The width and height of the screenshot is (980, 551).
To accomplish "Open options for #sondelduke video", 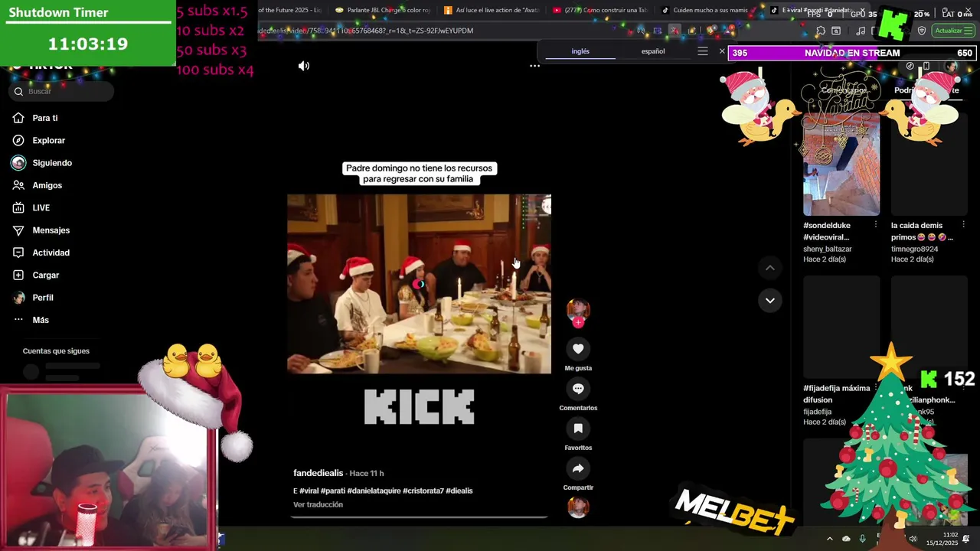I will click(x=875, y=225).
